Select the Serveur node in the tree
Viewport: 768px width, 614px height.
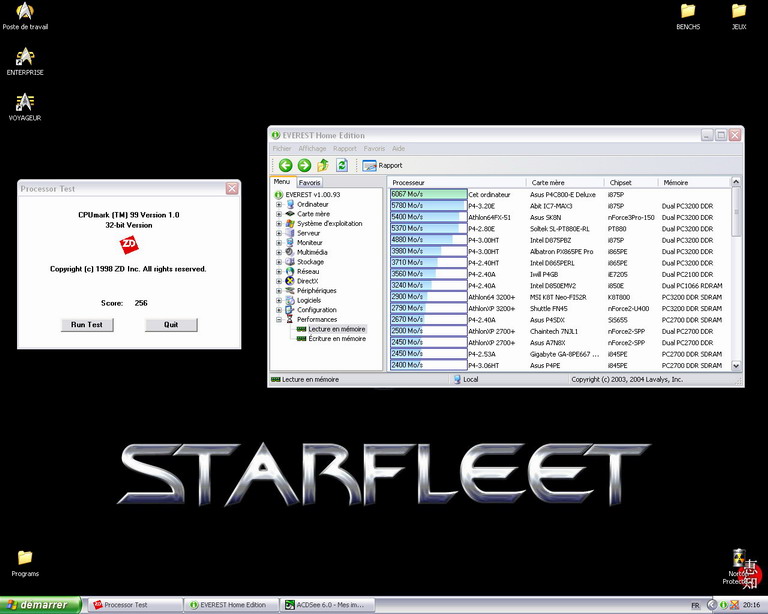pyautogui.click(x=308, y=233)
